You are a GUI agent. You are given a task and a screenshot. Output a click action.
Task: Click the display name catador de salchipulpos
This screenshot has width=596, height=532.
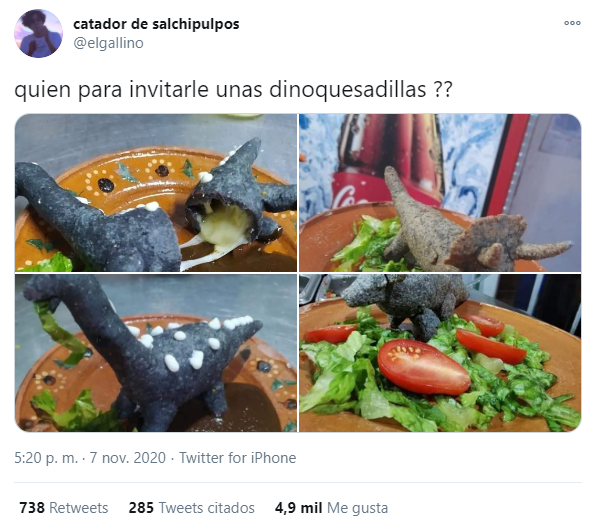click(156, 24)
